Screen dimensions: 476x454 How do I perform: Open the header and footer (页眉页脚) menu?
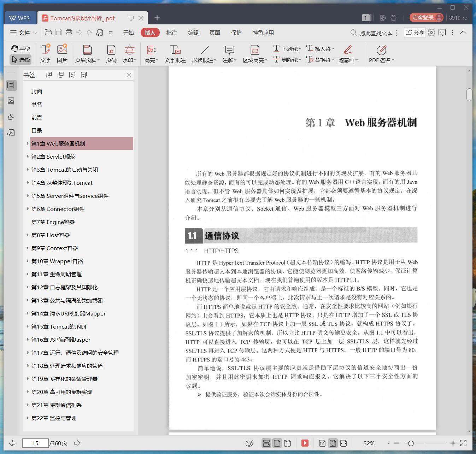click(87, 54)
